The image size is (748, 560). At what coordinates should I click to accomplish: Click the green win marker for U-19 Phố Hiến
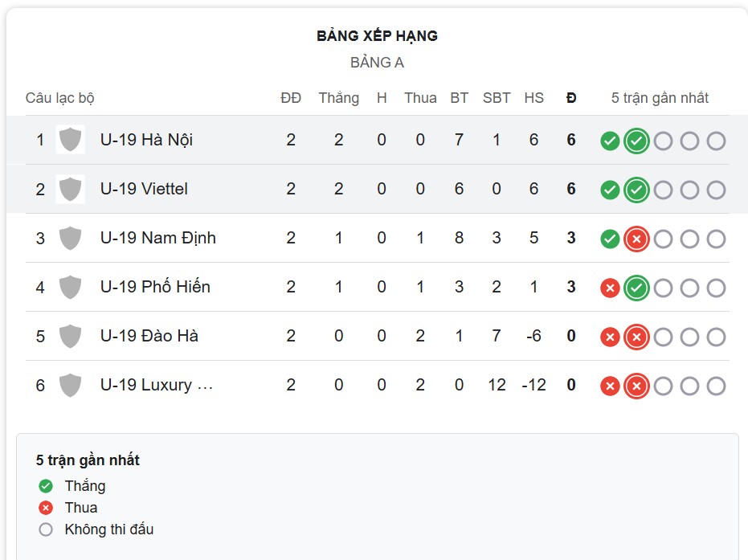(x=636, y=287)
